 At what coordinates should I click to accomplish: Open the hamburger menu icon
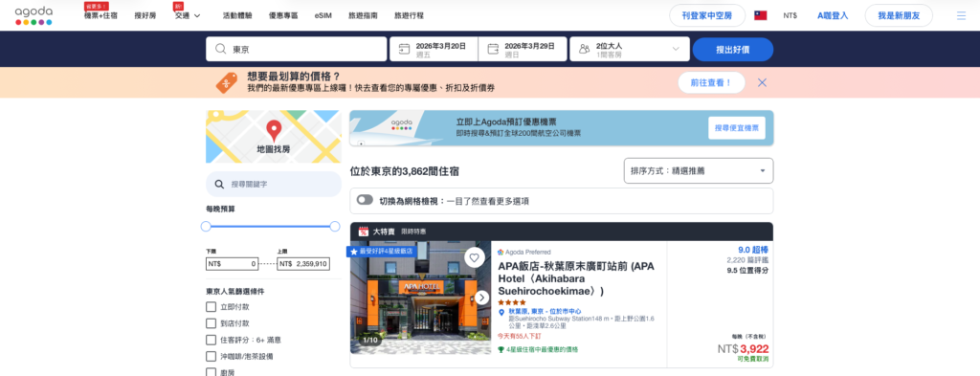(961, 15)
